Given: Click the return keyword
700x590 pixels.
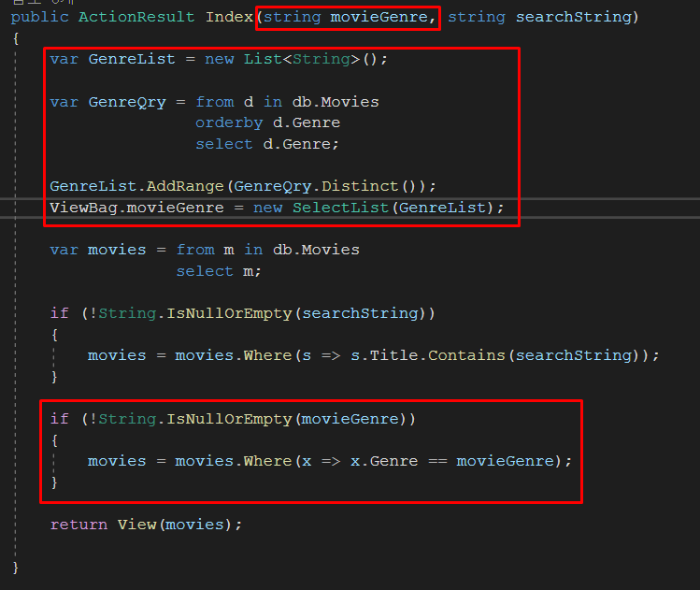Looking at the screenshot, I should click(79, 525).
